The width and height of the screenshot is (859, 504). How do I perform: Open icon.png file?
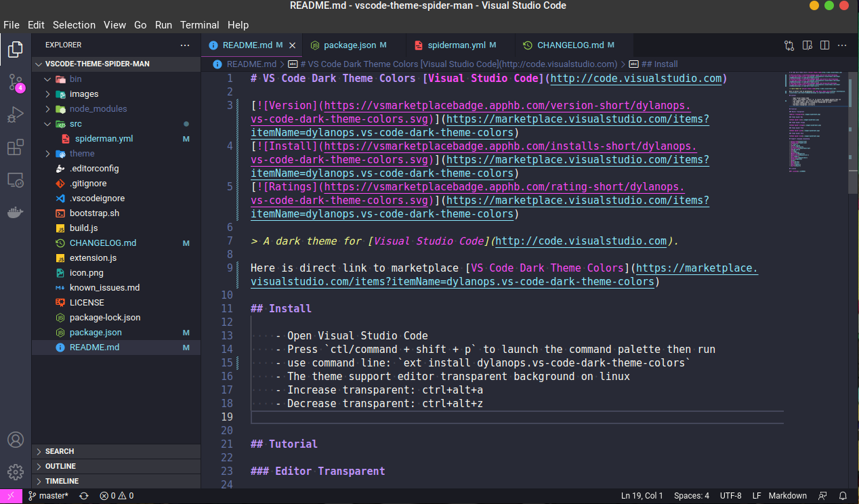coord(116,272)
